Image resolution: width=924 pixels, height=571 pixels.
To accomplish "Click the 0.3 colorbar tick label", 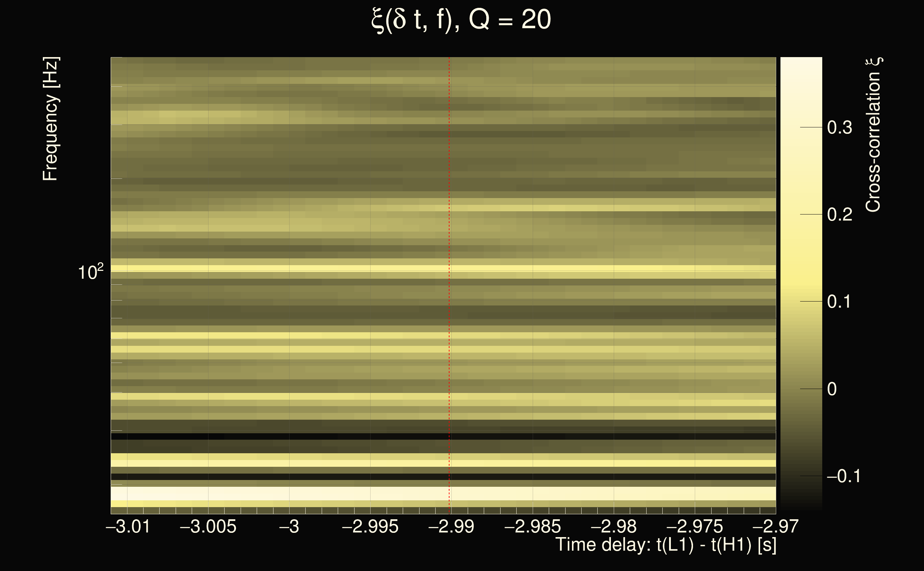I will coord(839,128).
